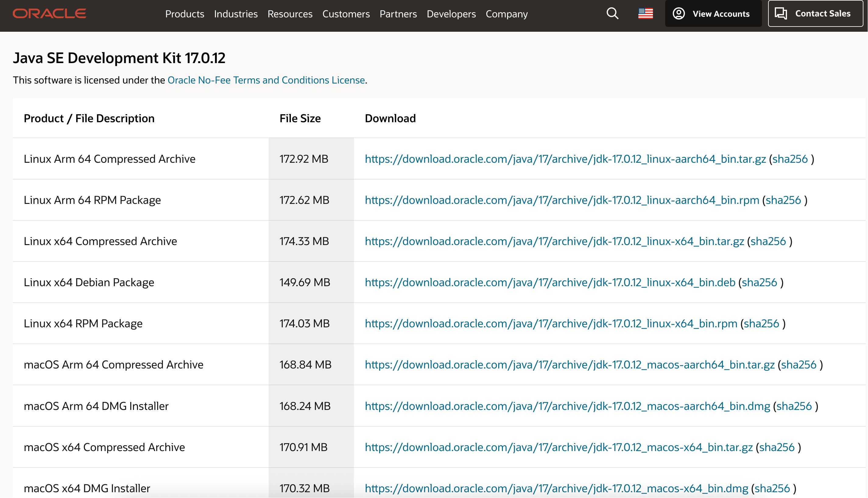
Task: Click the 149.69 MB file size cell
Action: click(x=311, y=282)
